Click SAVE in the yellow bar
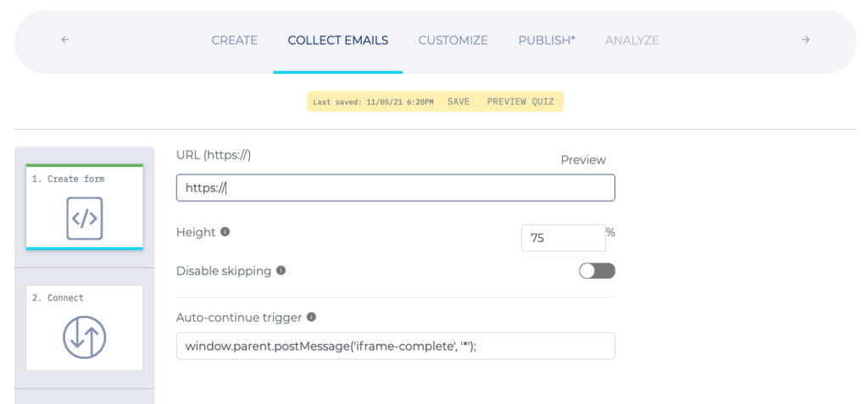Screen dimensions: 868x404 (x=459, y=102)
